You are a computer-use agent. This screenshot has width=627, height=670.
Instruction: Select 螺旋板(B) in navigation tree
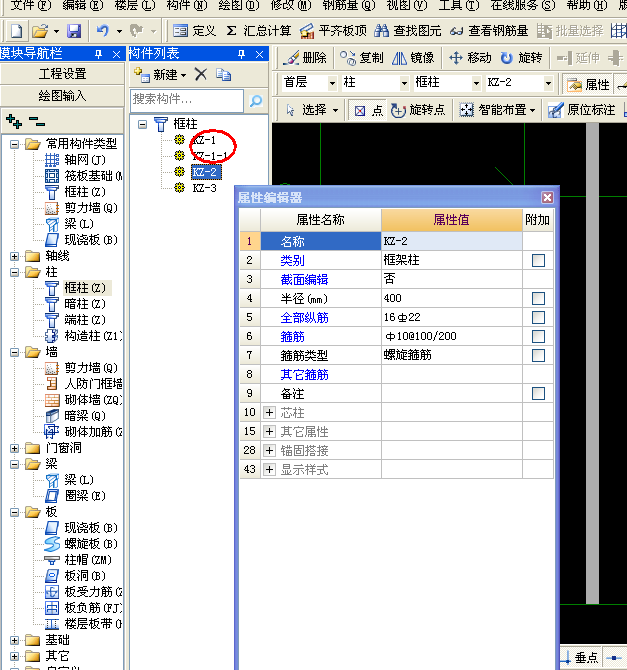click(91, 544)
